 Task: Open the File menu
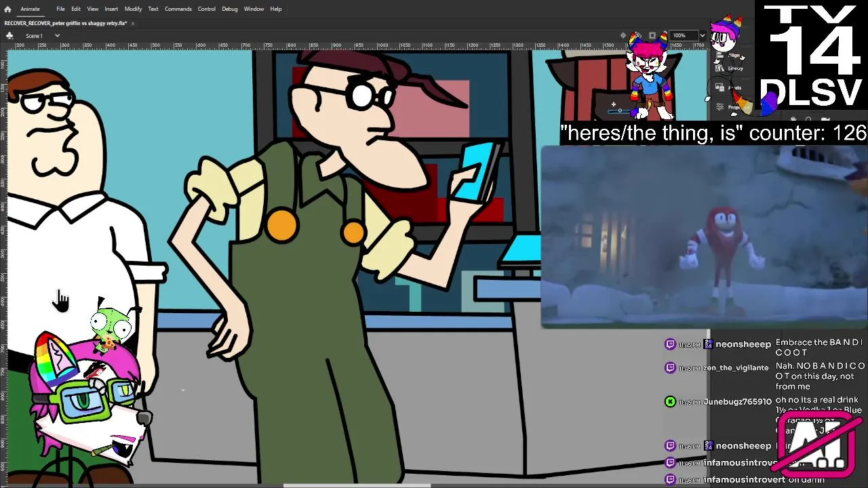[60, 9]
